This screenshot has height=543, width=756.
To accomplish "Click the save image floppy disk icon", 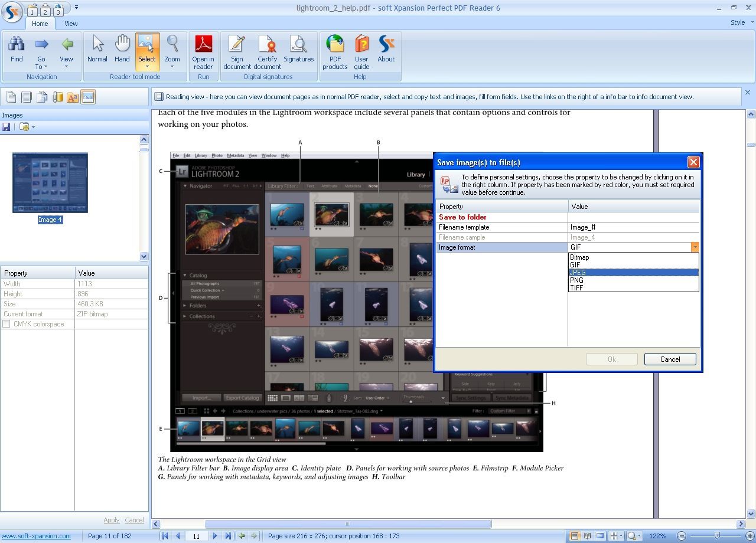I will coord(6,127).
